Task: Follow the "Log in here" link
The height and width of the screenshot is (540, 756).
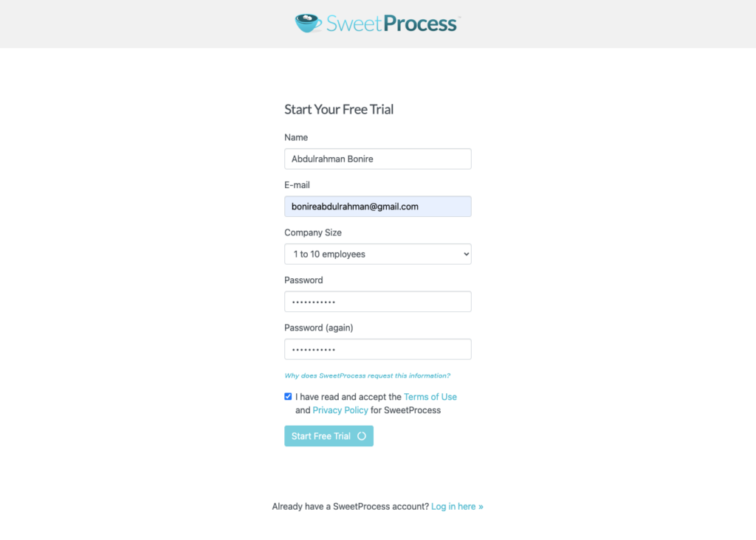Action: [x=457, y=507]
